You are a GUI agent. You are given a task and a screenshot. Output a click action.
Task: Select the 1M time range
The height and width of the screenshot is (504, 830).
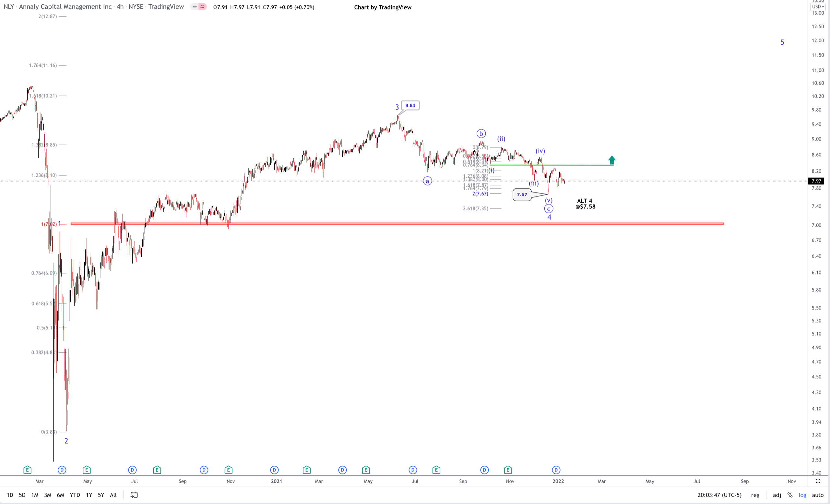coord(35,495)
